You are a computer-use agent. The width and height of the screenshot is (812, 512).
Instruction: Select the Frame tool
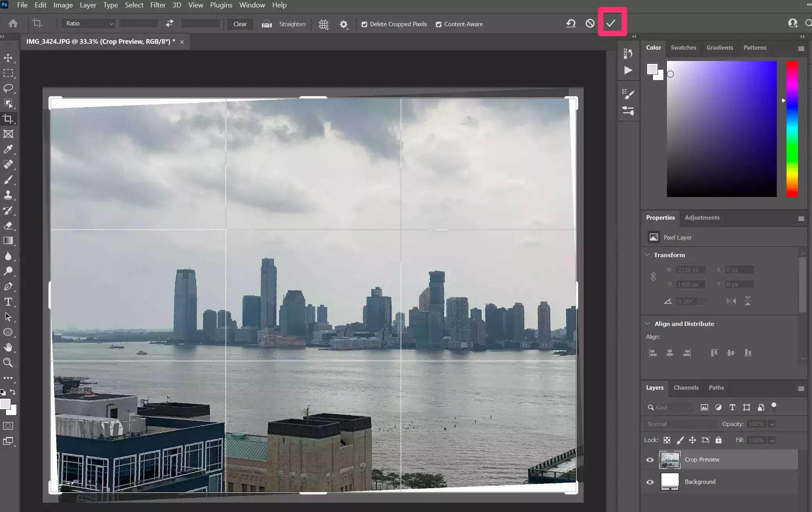coord(8,134)
